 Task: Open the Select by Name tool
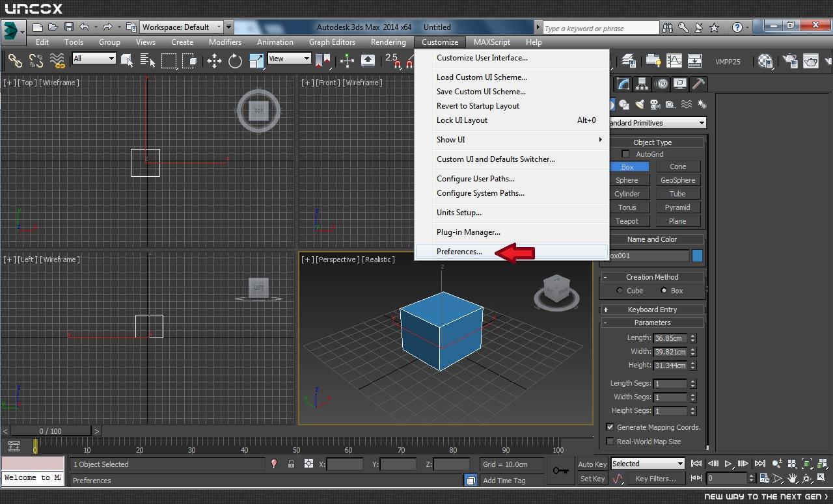pyautogui.click(x=148, y=61)
